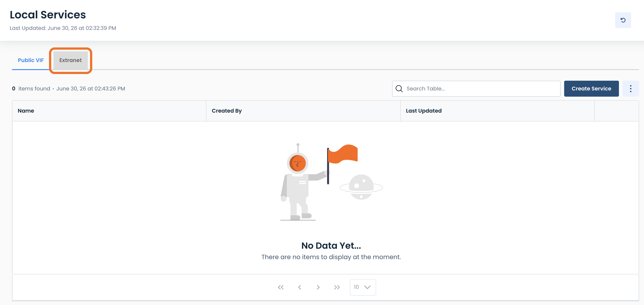Click the astronaut empty-state illustration
This screenshot has height=305, width=644.
pyautogui.click(x=331, y=182)
